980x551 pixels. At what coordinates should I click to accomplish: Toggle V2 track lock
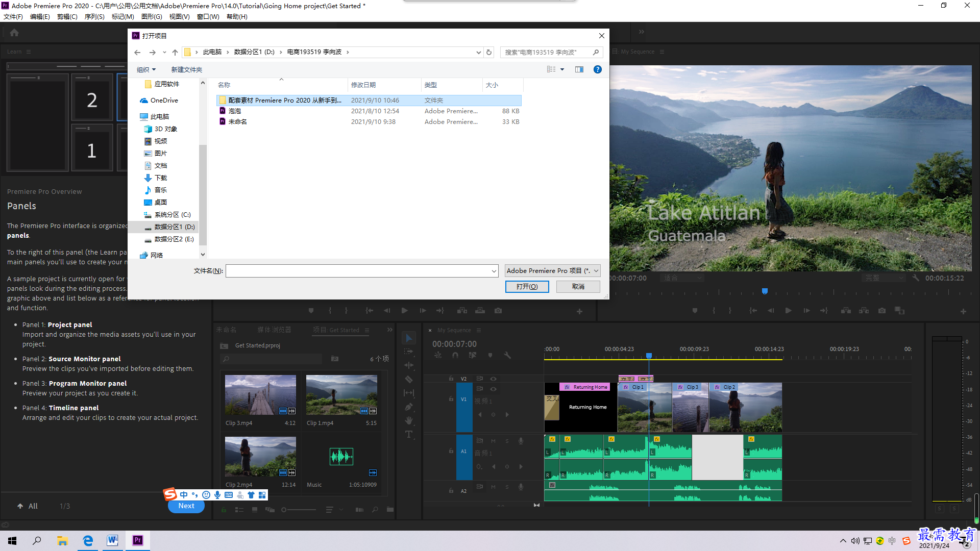[x=451, y=379]
